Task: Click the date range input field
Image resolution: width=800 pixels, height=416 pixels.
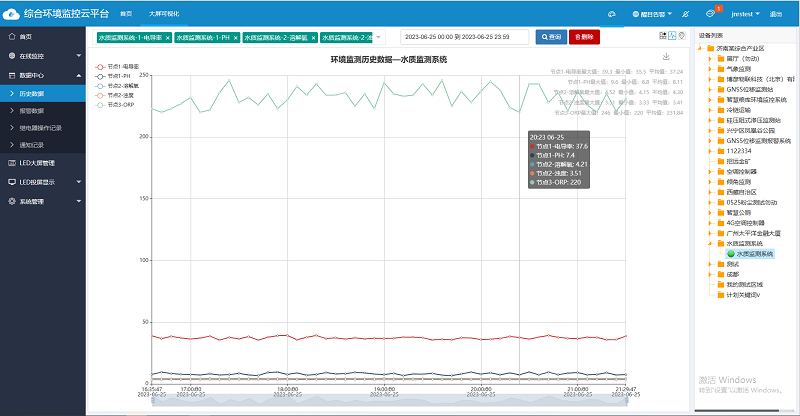Action: click(468, 37)
